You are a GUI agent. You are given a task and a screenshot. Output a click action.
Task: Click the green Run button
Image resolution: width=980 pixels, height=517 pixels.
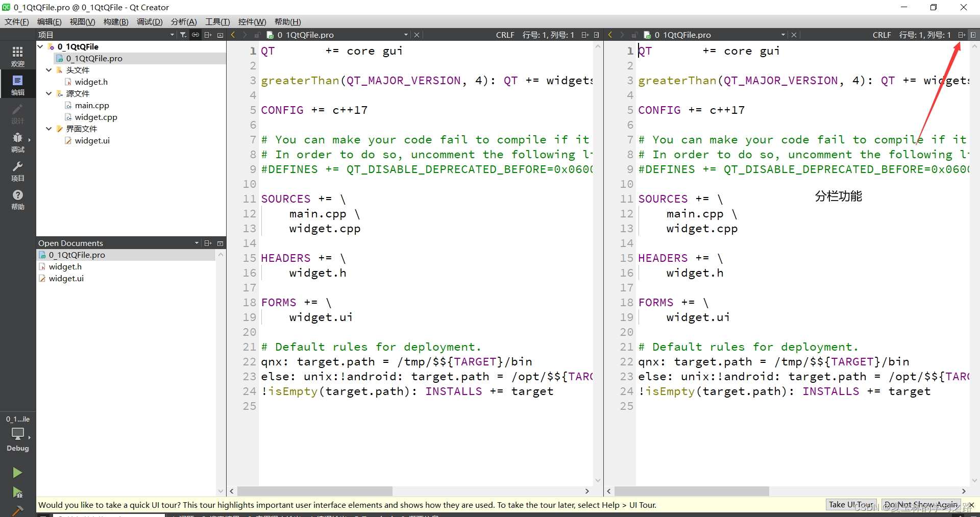coord(17,473)
